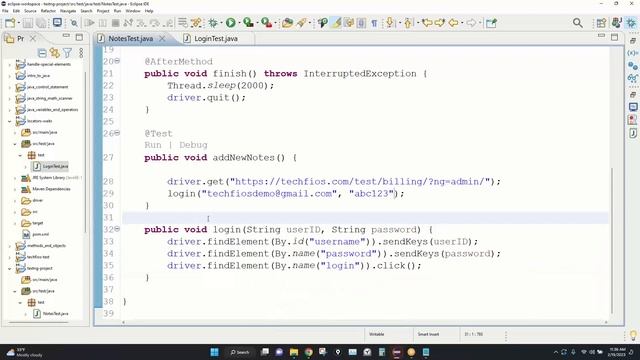Expand the methods_and_objects project
Screen dimensions: 640x360
(10, 246)
